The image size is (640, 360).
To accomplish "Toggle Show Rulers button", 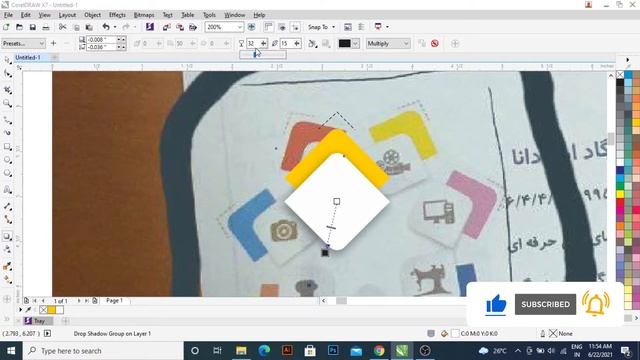I will (x=268, y=27).
